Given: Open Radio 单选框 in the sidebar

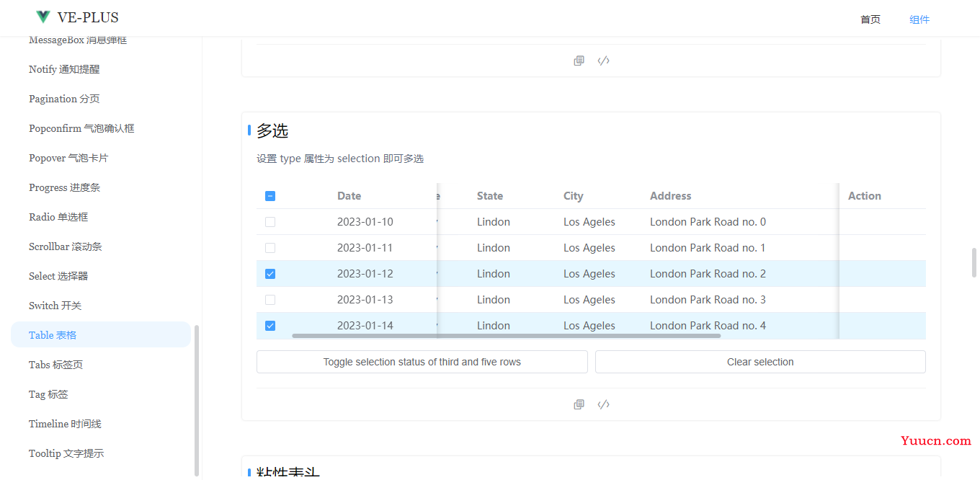Looking at the screenshot, I should [58, 217].
